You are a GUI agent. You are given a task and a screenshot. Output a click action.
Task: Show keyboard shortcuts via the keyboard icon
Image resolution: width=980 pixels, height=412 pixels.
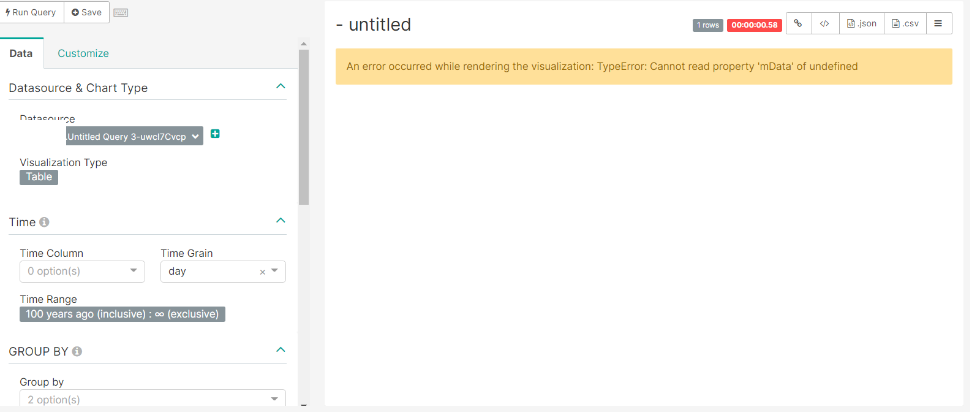[x=121, y=12]
